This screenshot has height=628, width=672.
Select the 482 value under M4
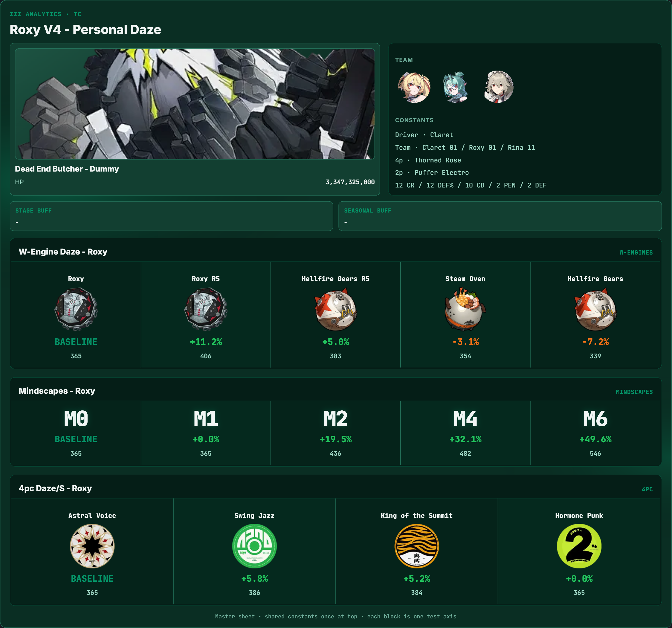465,453
